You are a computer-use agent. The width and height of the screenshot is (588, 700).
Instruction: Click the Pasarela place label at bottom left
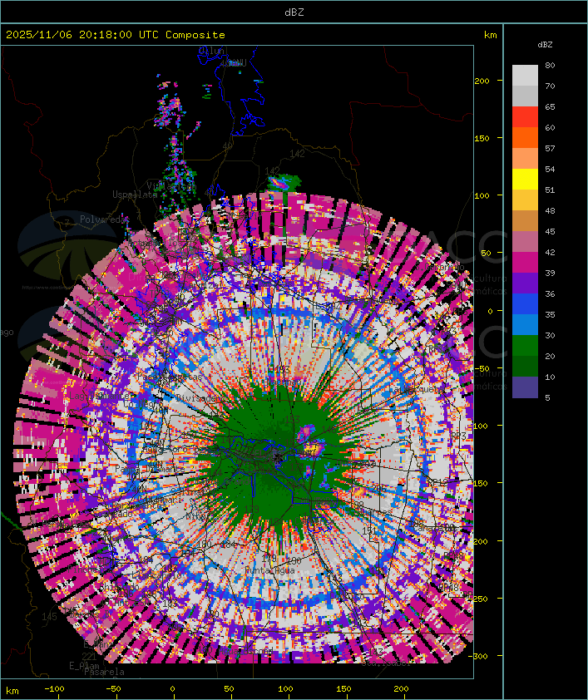pyautogui.click(x=105, y=672)
